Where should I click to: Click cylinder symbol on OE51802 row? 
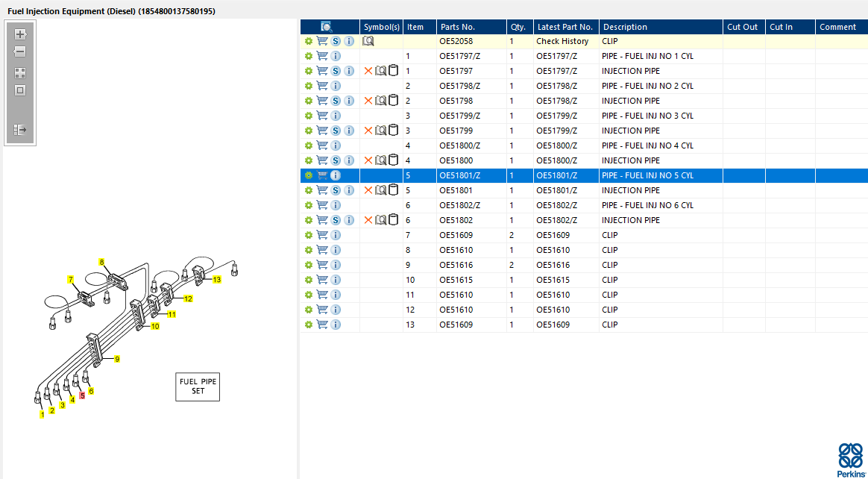393,220
